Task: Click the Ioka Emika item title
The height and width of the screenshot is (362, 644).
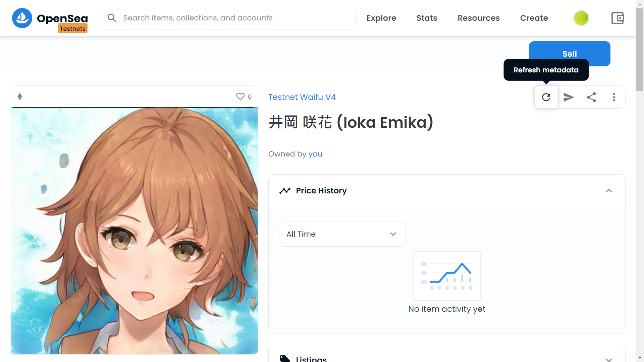Action: click(x=351, y=122)
